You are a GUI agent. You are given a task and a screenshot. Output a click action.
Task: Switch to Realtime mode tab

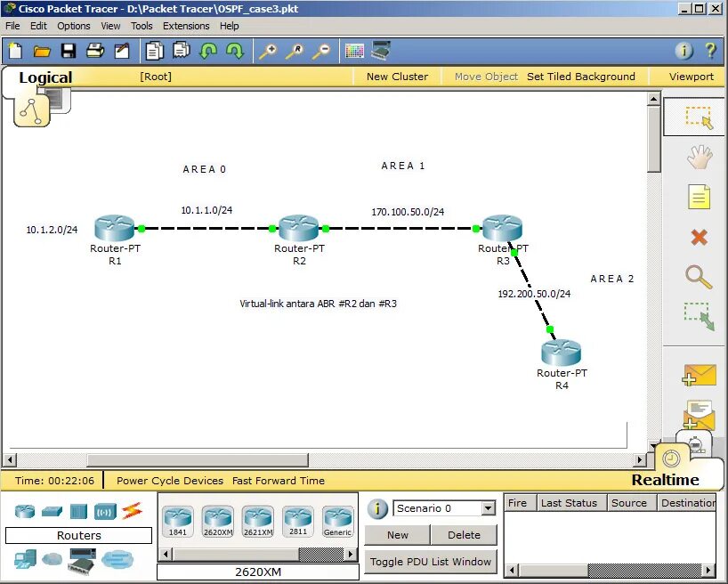pos(666,480)
